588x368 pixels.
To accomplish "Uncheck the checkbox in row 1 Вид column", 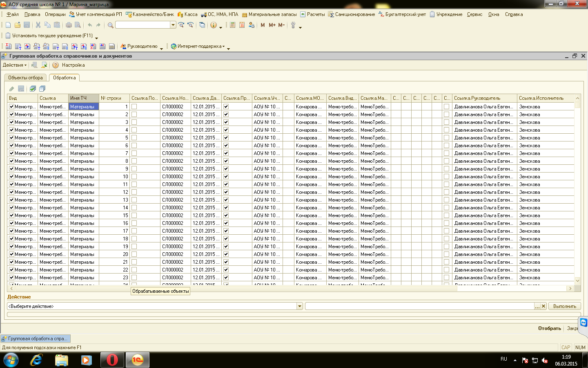I will pos(11,107).
